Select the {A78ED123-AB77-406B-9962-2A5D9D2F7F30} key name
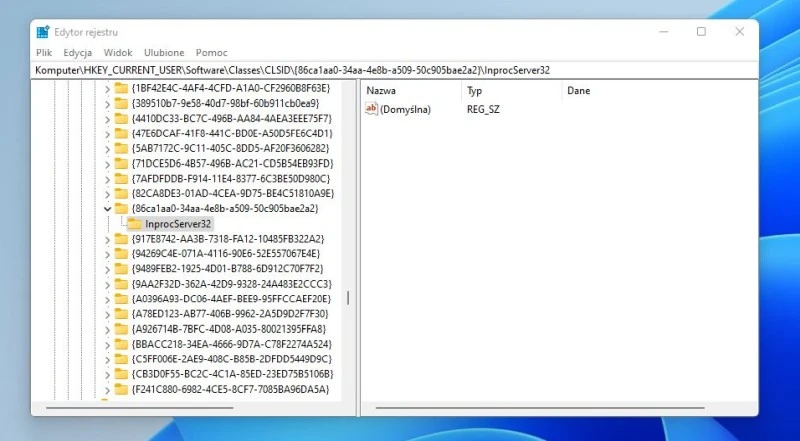The height and width of the screenshot is (441, 800). 230,313
